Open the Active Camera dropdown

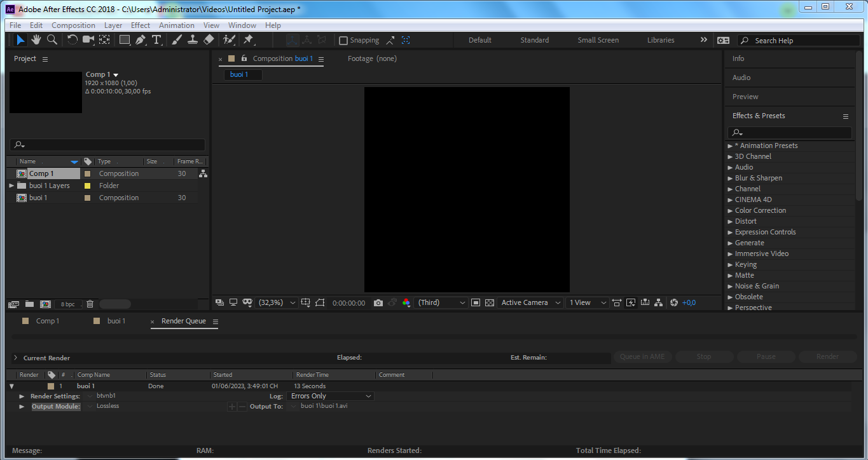(x=531, y=303)
